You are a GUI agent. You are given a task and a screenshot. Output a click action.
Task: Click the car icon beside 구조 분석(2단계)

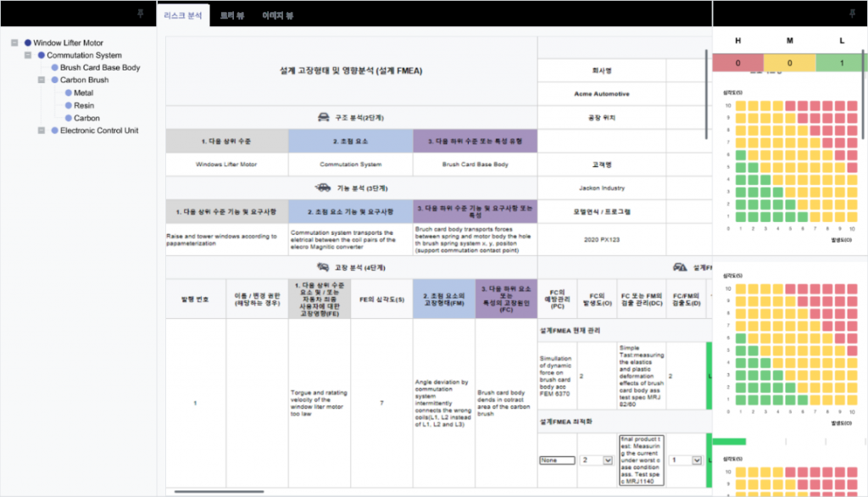point(322,117)
